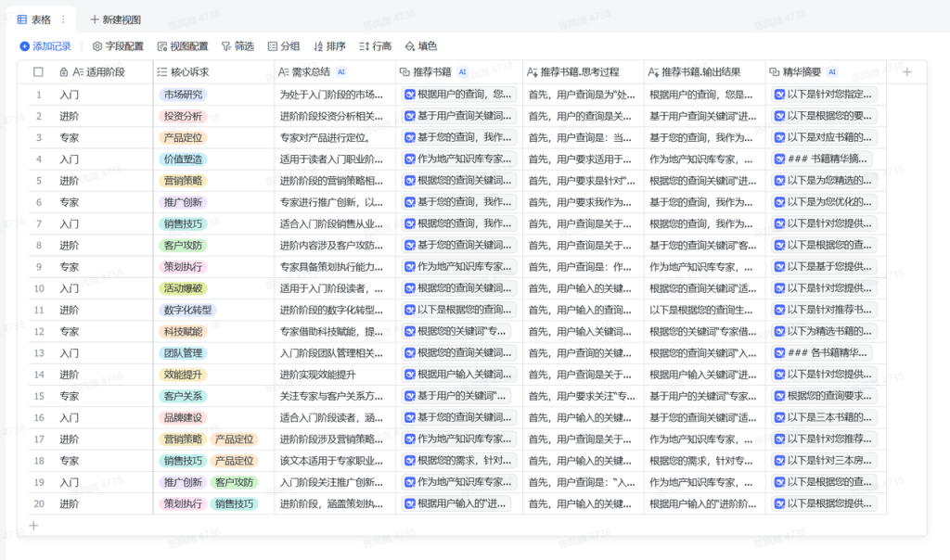Click the 价值塑造 tag in row 4
This screenshot has width=950, height=560.
(183, 159)
